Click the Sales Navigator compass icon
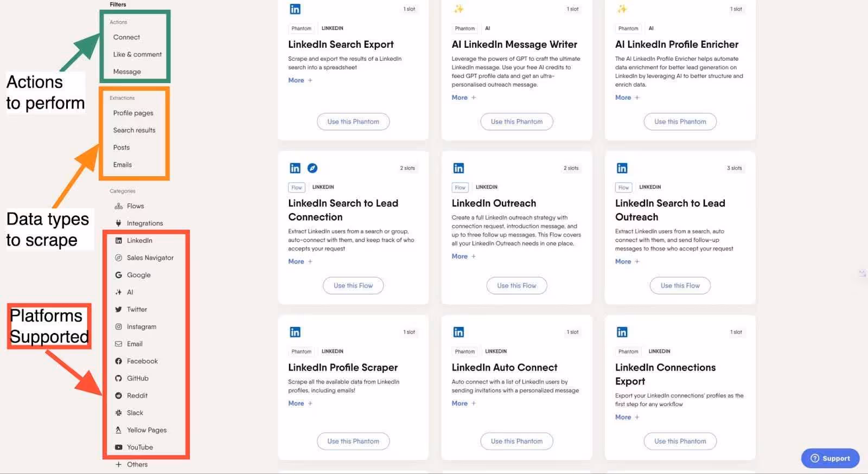This screenshot has width=868, height=474. click(x=118, y=258)
